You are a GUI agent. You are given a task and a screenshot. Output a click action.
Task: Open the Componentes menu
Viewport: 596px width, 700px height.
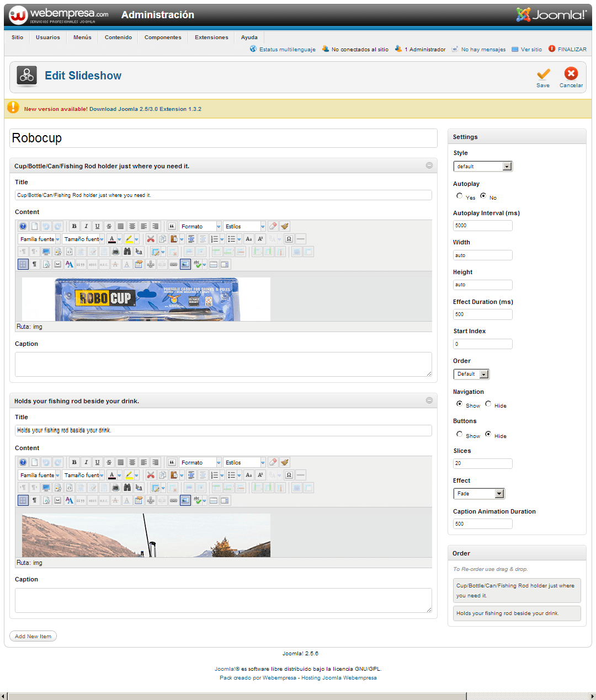point(163,38)
